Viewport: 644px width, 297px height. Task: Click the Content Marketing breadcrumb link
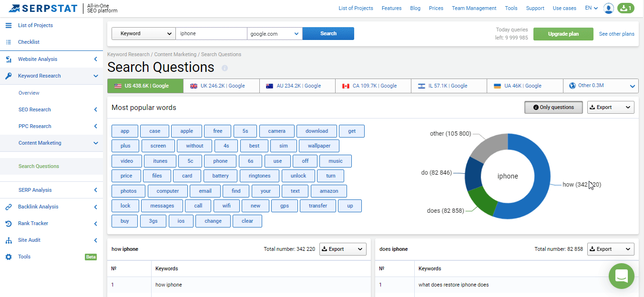coord(175,54)
